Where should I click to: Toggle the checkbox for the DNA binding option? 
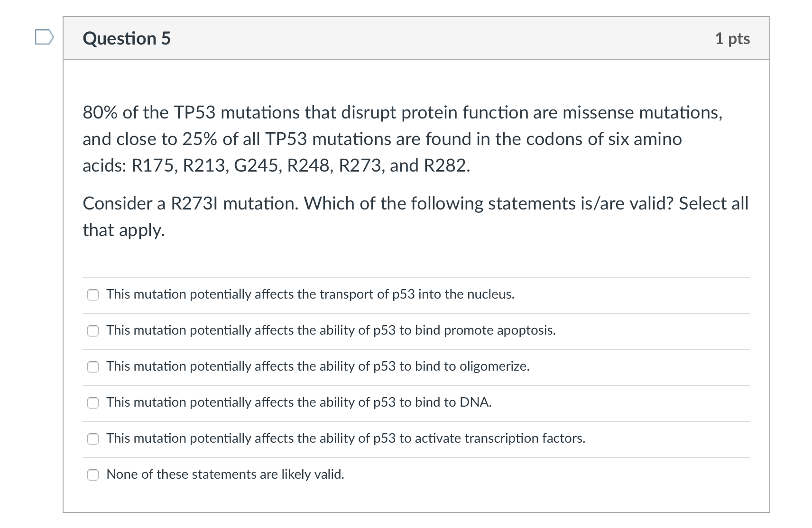coord(93,402)
